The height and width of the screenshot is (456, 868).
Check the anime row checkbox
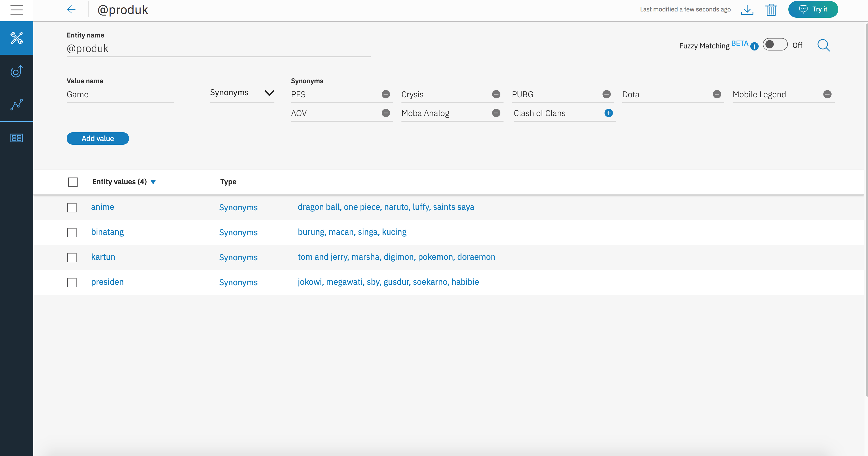(x=72, y=207)
